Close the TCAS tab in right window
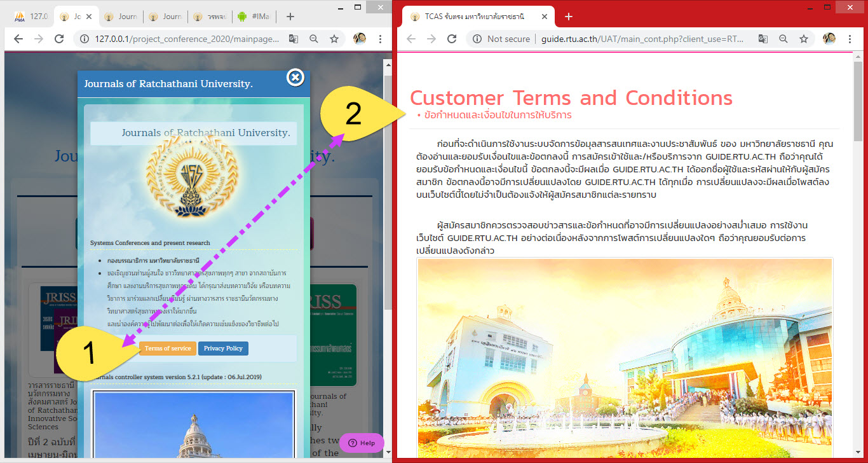Image resolution: width=868 pixels, height=463 pixels. pos(544,17)
